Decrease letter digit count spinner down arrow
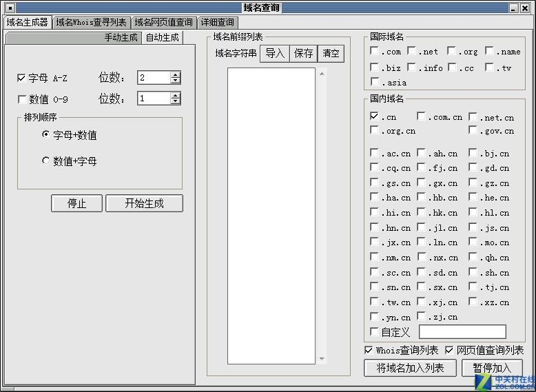Screen dimensions: 536x392 point(176,81)
